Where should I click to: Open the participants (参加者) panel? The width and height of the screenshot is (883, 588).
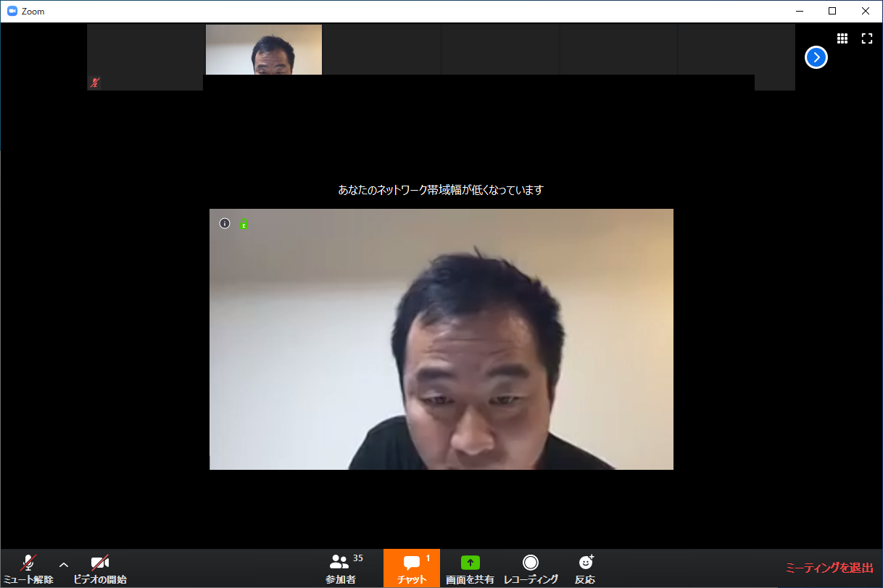point(341,568)
